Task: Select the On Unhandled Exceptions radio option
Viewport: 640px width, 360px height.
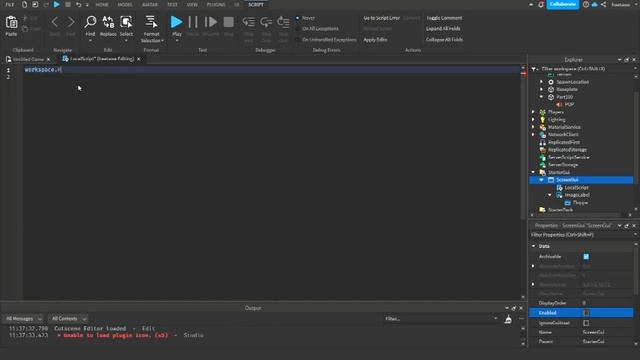Action: [297, 40]
